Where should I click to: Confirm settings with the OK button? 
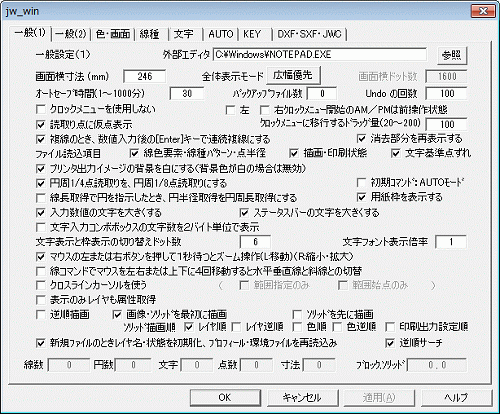(x=225, y=397)
